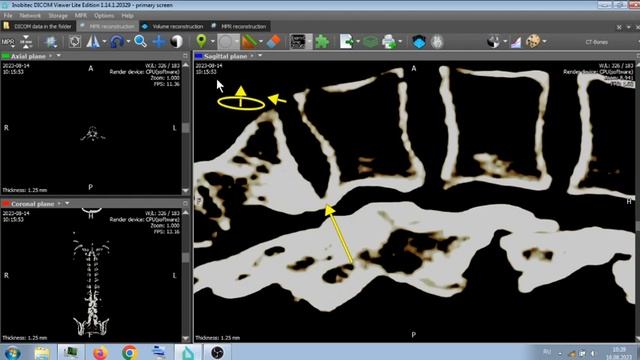Open the Sagittal plane view dropdown arrow
Viewport: 640px width, 360px height.
point(260,56)
